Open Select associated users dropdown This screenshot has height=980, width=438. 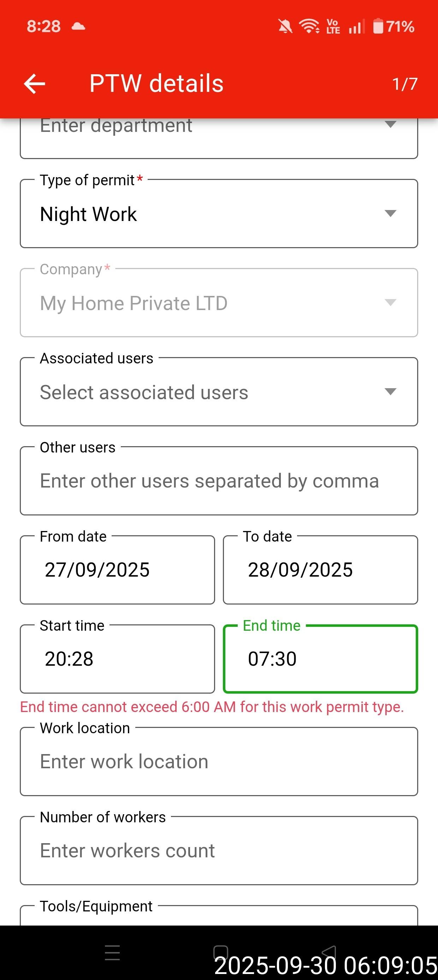219,392
